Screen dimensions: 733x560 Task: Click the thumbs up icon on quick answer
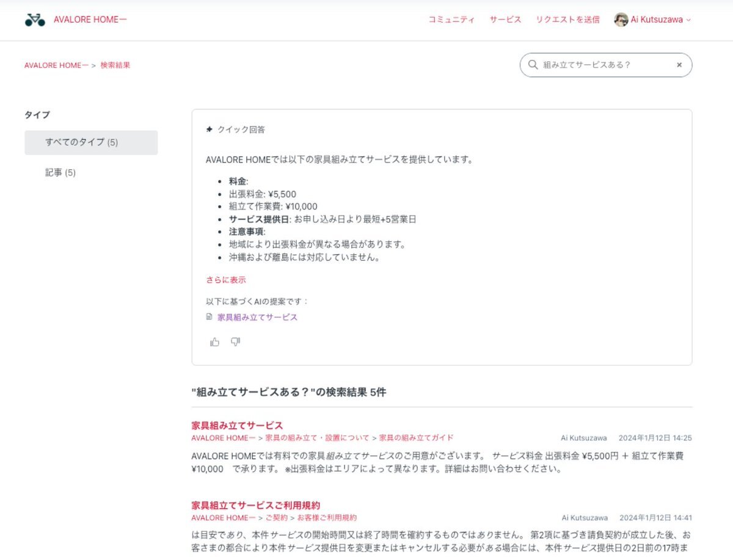coord(214,342)
